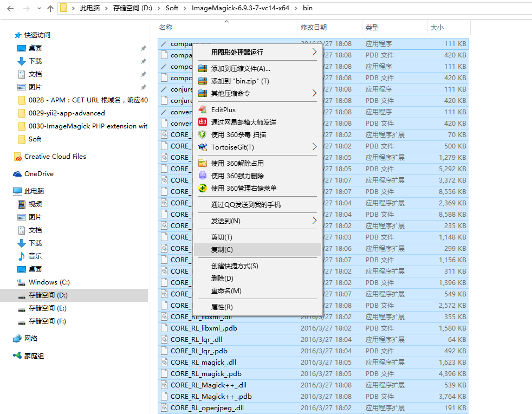Select 重命名(M) in the context menu
The height and width of the screenshot is (414, 532).
point(257,291)
